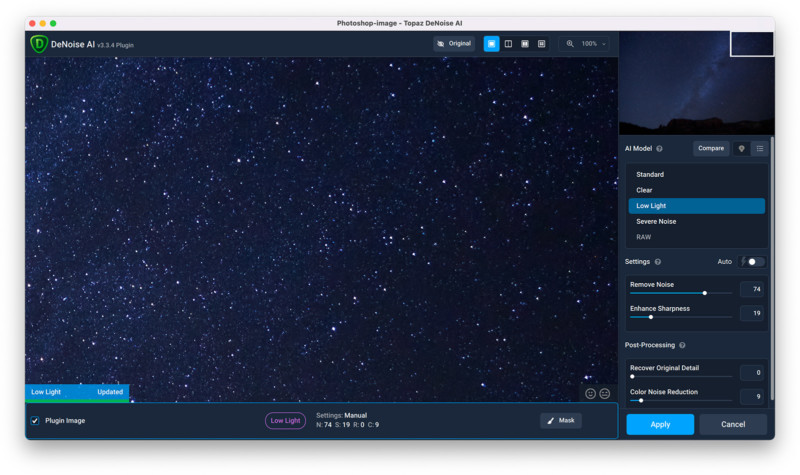Switch to single view mode icon

pyautogui.click(x=491, y=44)
